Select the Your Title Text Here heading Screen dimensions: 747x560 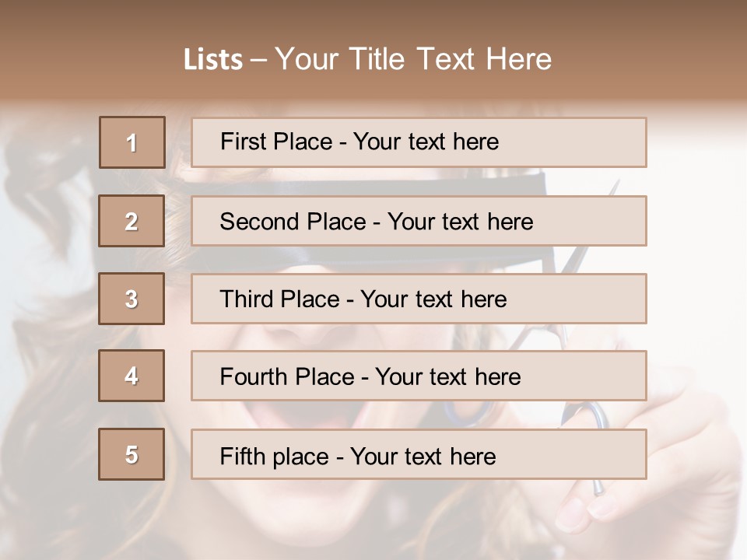413,59
